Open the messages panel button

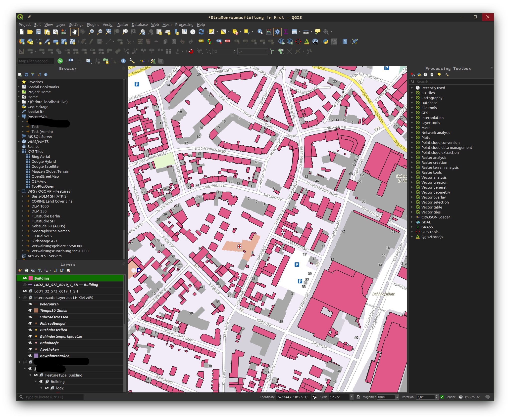coord(488,397)
